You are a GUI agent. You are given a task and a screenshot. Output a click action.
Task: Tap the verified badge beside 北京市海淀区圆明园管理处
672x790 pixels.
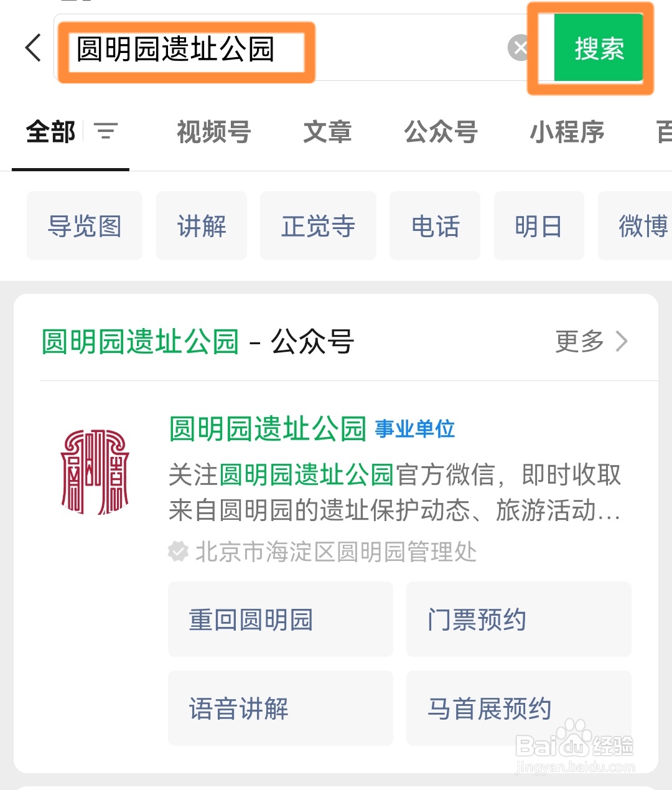(x=179, y=552)
